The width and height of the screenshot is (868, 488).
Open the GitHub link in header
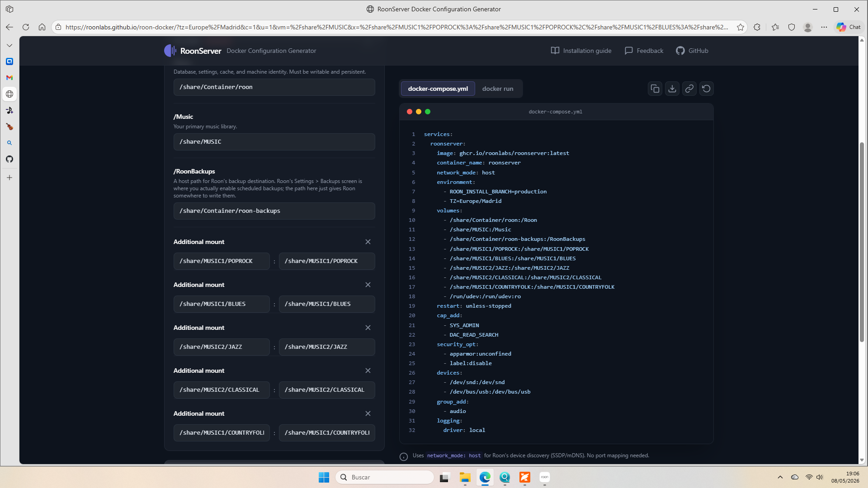(692, 51)
